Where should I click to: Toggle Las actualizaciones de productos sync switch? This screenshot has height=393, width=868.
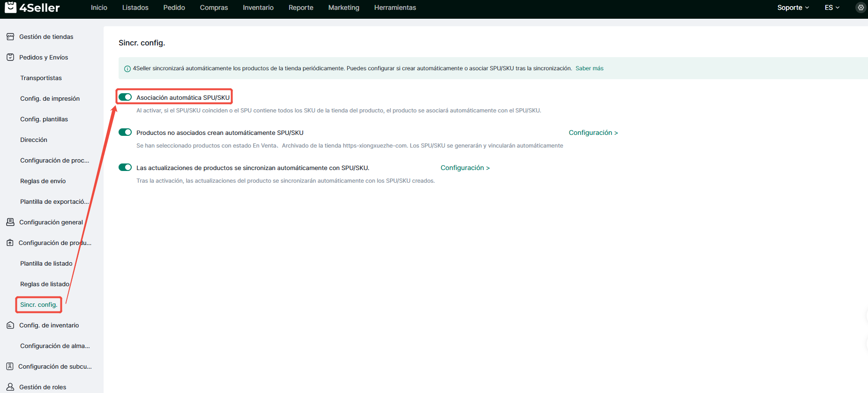(125, 167)
